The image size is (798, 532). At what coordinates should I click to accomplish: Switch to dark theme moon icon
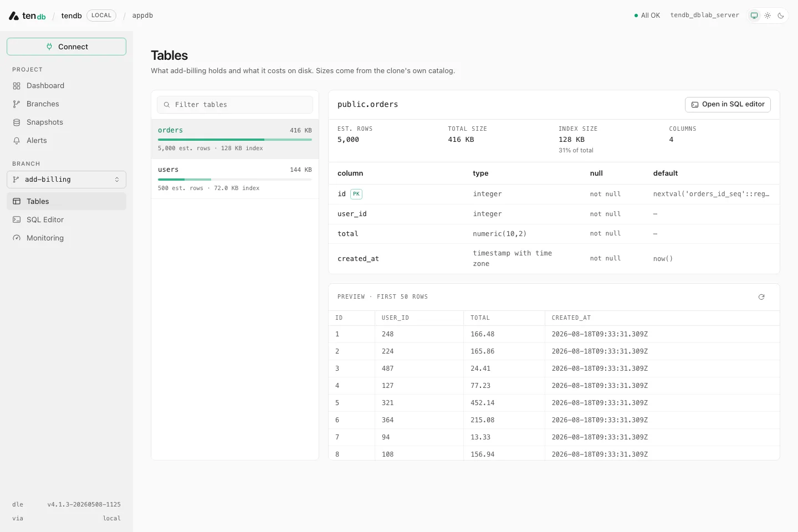tap(781, 16)
